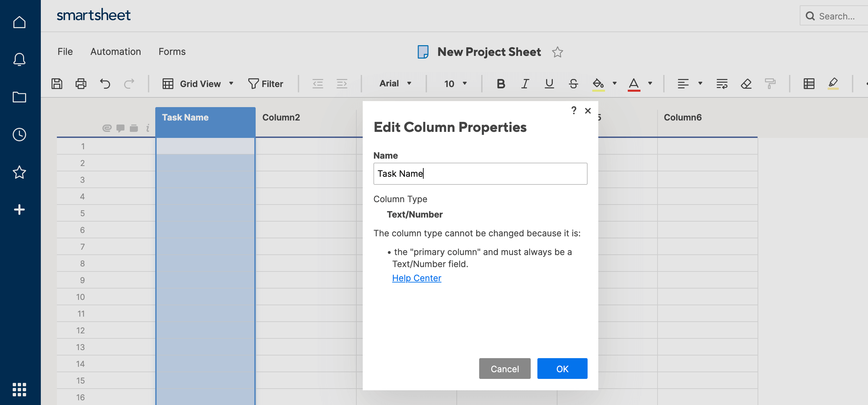Open Recents clock icon in sidebar
The image size is (868, 405).
(19, 135)
